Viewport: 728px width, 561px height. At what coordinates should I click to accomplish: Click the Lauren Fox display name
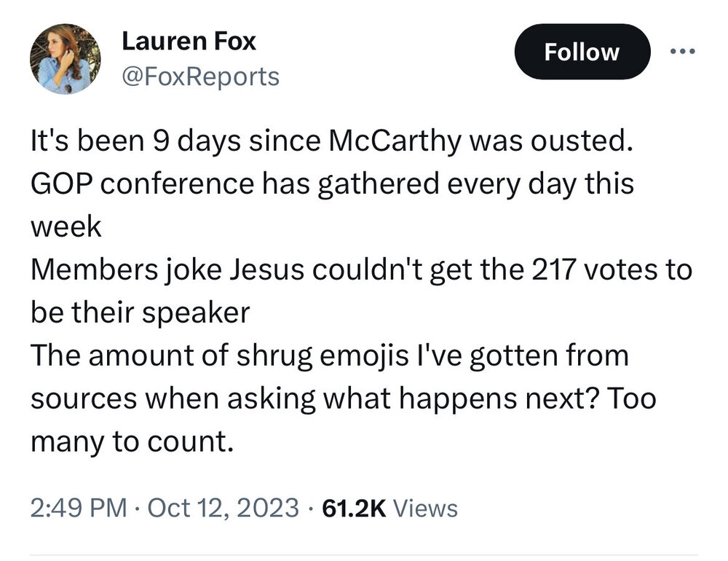click(x=189, y=42)
